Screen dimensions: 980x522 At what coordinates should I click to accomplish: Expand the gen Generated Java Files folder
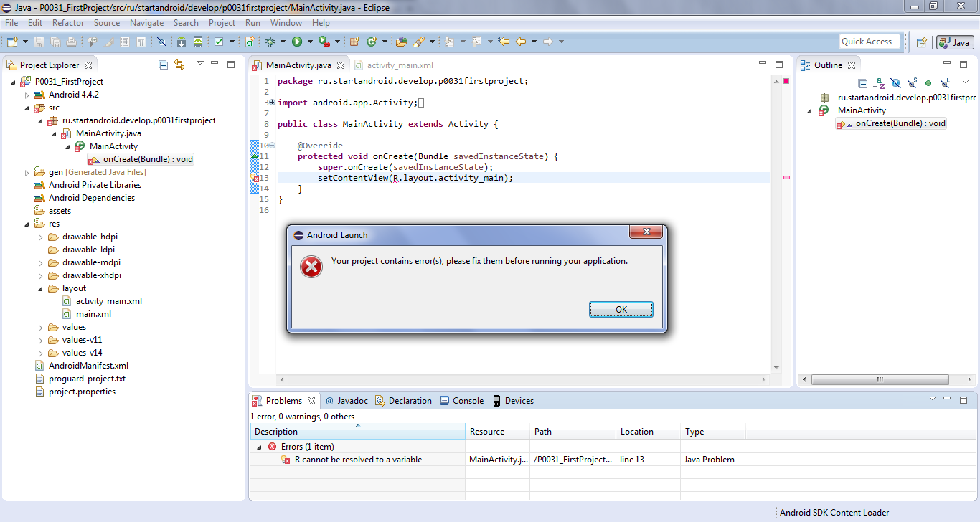click(27, 172)
